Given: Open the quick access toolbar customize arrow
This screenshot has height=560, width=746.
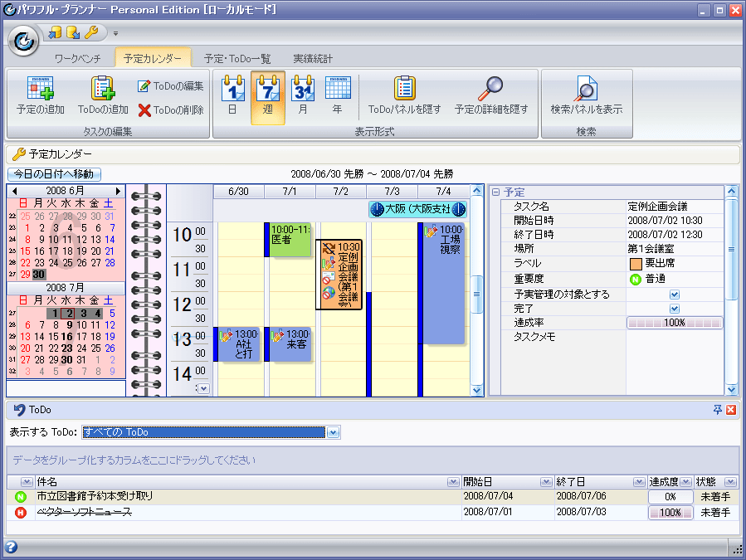Looking at the screenshot, I should coord(115,33).
